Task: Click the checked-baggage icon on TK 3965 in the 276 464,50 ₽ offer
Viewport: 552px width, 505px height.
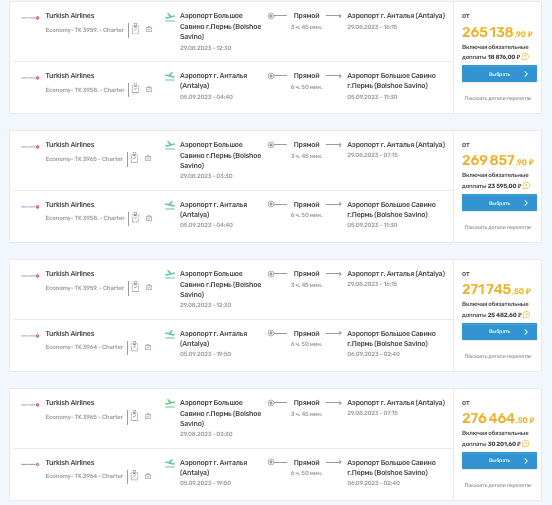Action: pyautogui.click(x=134, y=416)
